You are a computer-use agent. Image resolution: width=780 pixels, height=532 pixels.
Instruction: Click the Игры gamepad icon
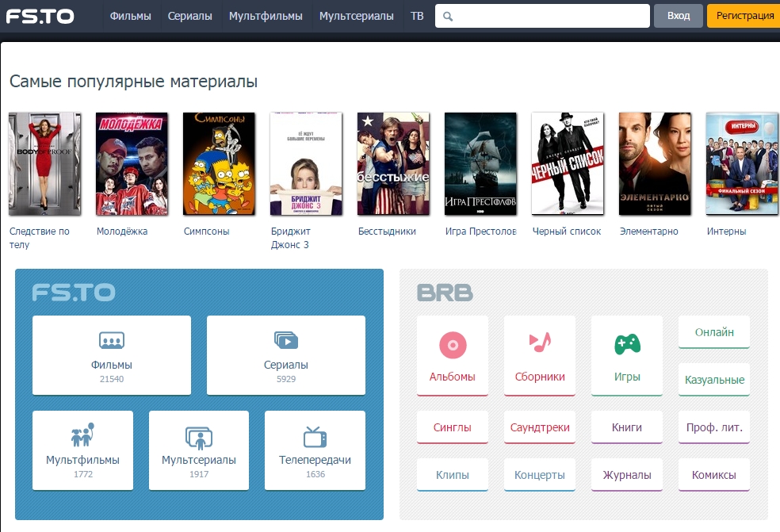[x=627, y=344]
